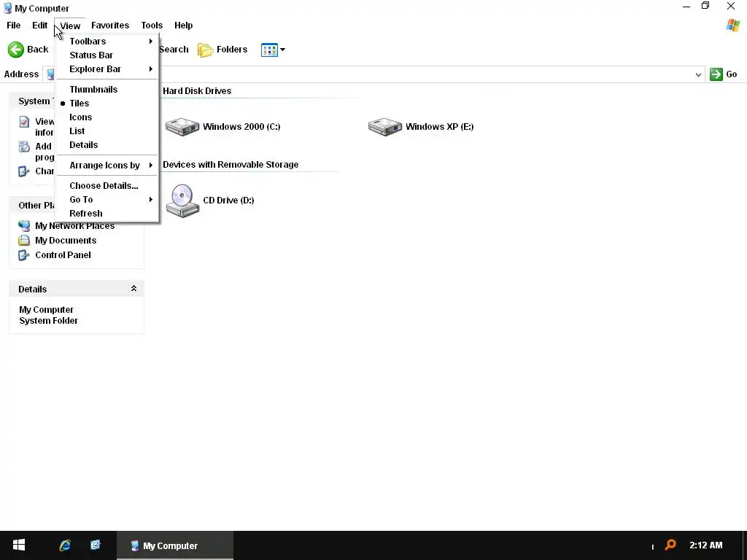Viewport: 747px width, 560px height.
Task: Switch to List view
Action: pos(107,131)
